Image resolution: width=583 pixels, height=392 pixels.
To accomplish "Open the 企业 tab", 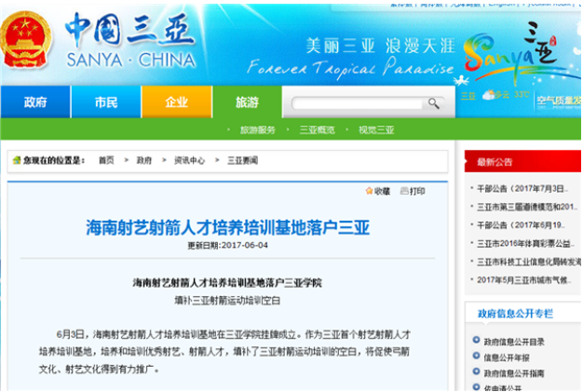I will (177, 101).
